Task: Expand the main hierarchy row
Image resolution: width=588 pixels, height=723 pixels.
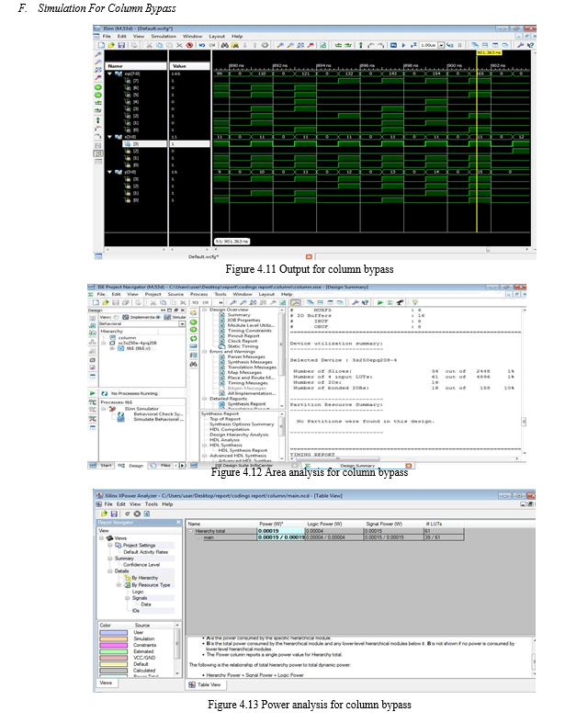Action: [x=199, y=537]
